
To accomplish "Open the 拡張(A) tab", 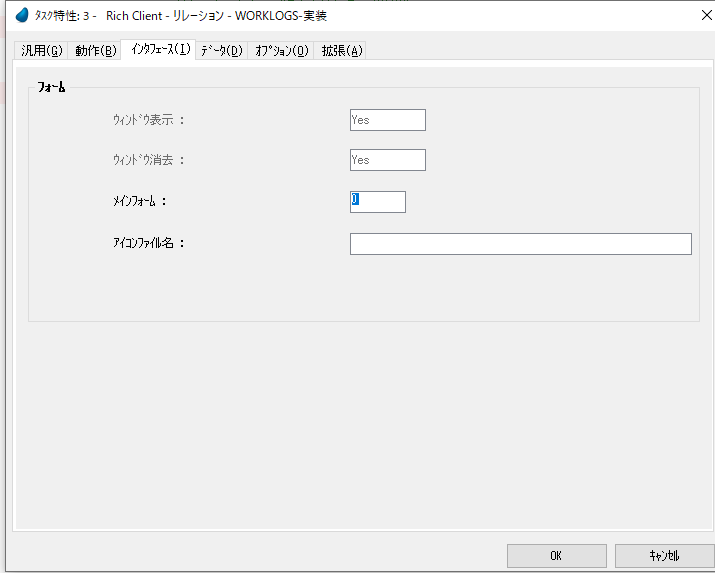I will [x=342, y=50].
